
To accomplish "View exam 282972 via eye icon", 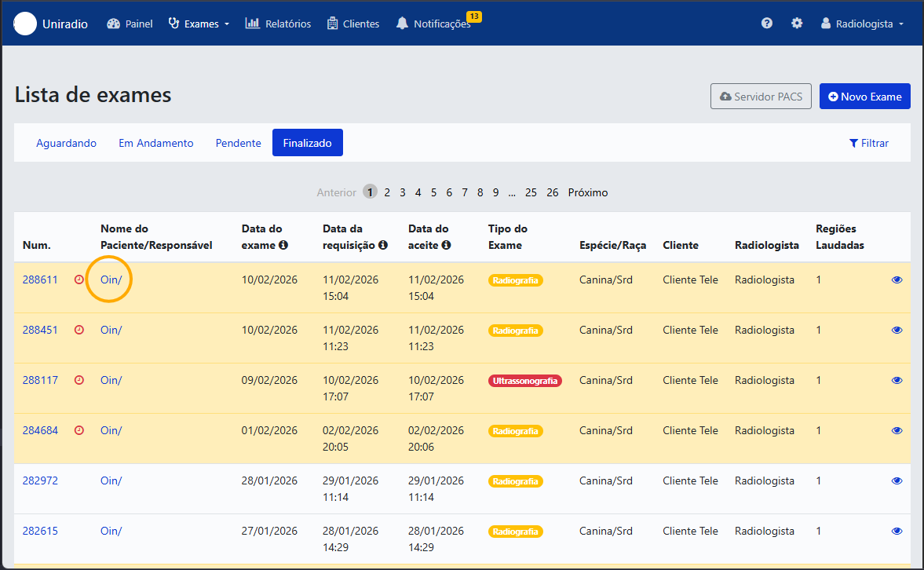I will pyautogui.click(x=897, y=481).
